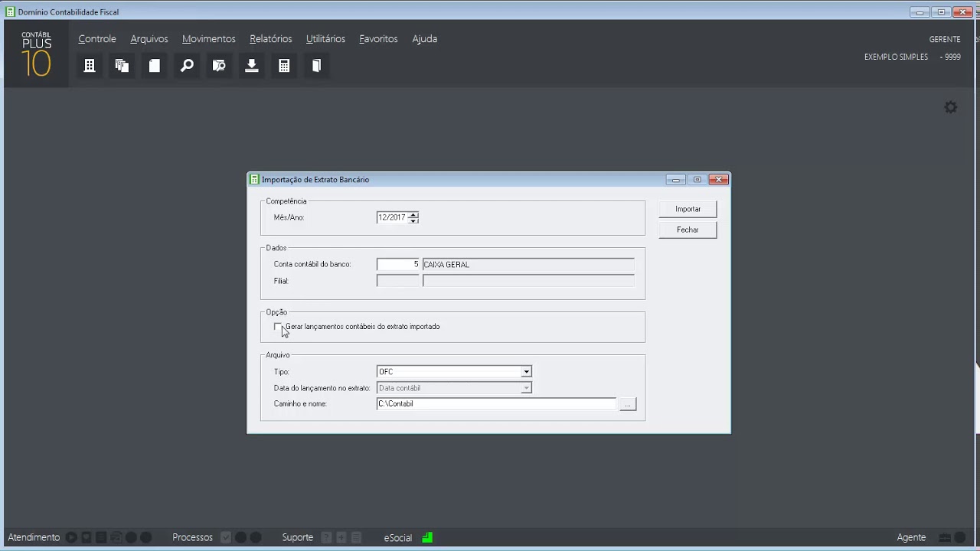This screenshot has height=551, width=980.
Task: Click the building (company) toolbar icon
Action: coord(90,66)
